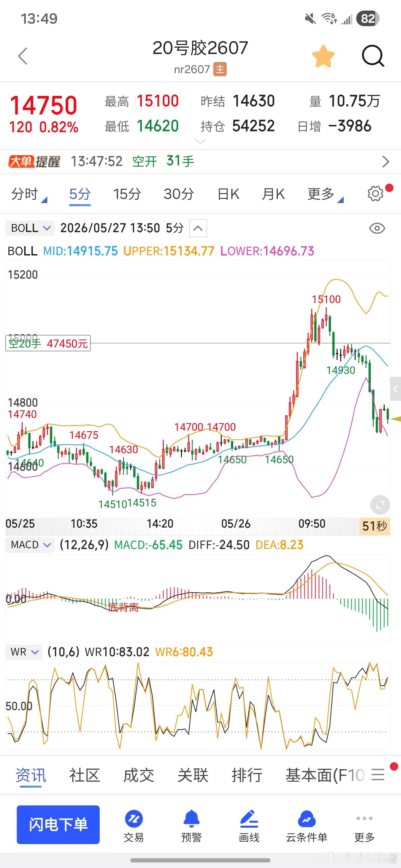Open the 基本面(F10) fundamentals tab
This screenshot has height=868, width=401.
coord(325,775)
